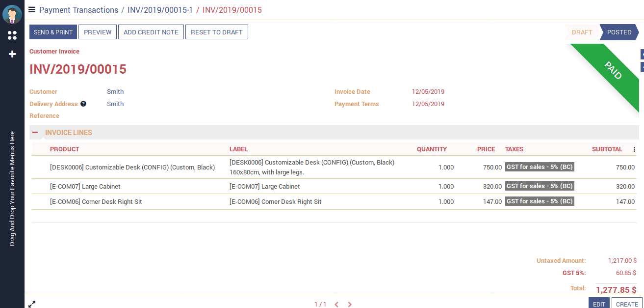The width and height of the screenshot is (644, 308).
Task: Go to the next record arrow
Action: 350,305
